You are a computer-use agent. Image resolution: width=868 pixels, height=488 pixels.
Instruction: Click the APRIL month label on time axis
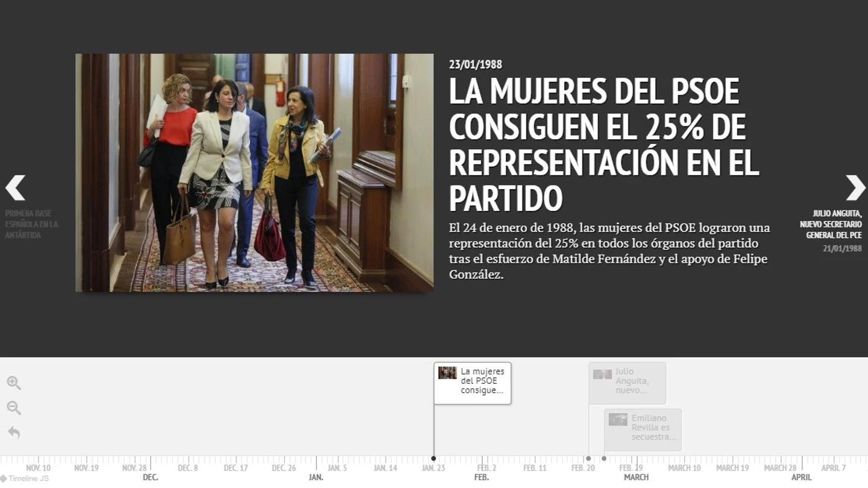802,477
